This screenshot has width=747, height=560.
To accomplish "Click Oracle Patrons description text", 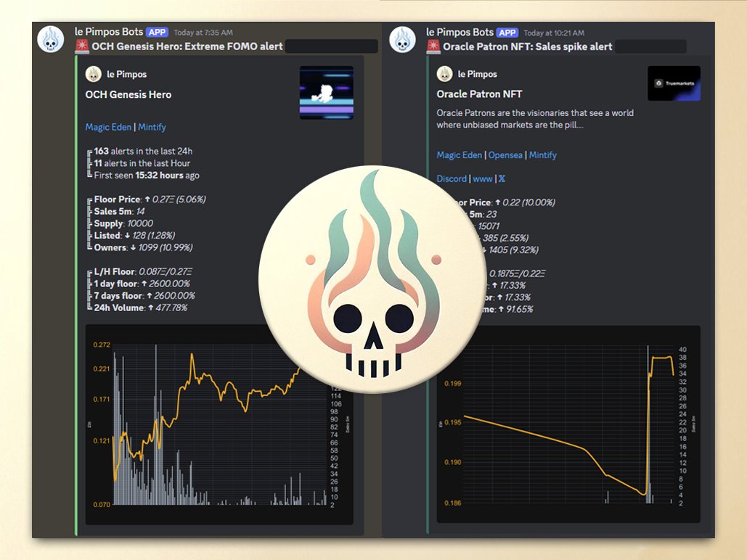I will (535, 119).
